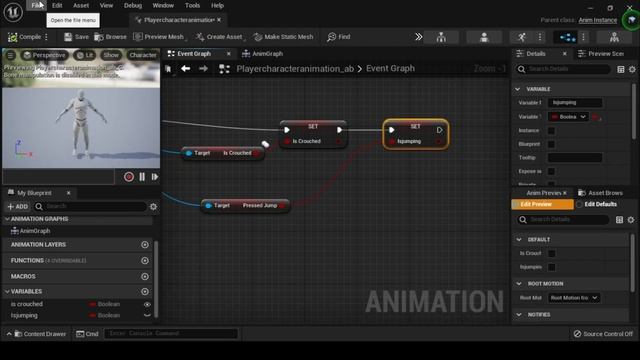640x360 pixels.
Task: Add new function plus button
Action: pos(145,260)
